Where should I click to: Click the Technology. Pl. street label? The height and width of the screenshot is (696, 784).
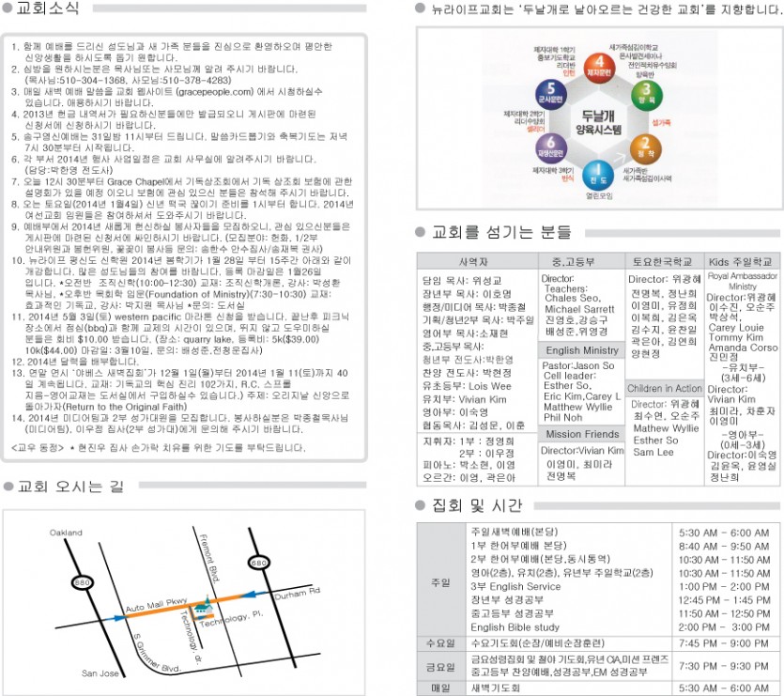[231, 619]
